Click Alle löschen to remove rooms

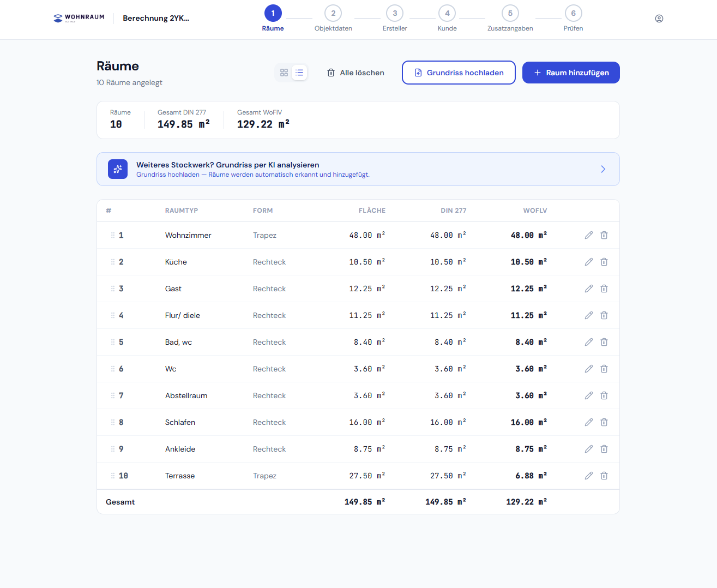(356, 73)
